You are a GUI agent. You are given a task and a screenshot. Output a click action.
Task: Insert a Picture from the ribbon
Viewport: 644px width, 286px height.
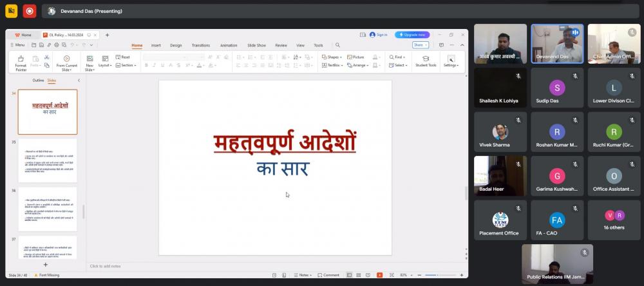pyautogui.click(x=355, y=57)
